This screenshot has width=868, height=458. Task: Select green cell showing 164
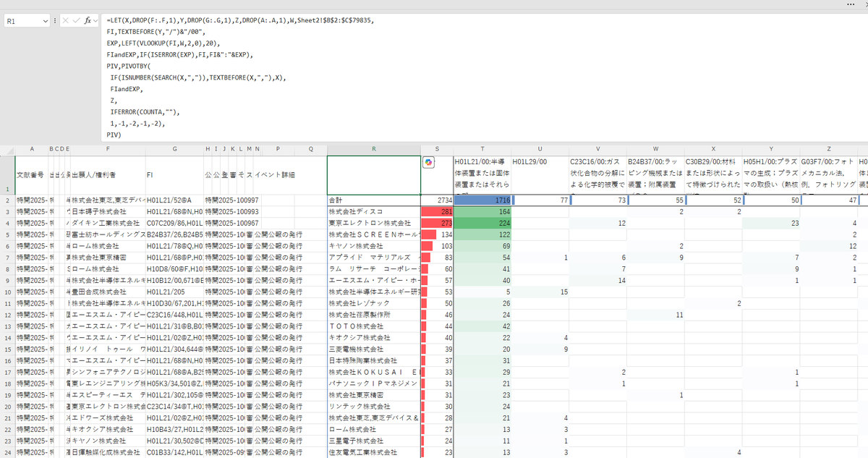pyautogui.click(x=482, y=211)
